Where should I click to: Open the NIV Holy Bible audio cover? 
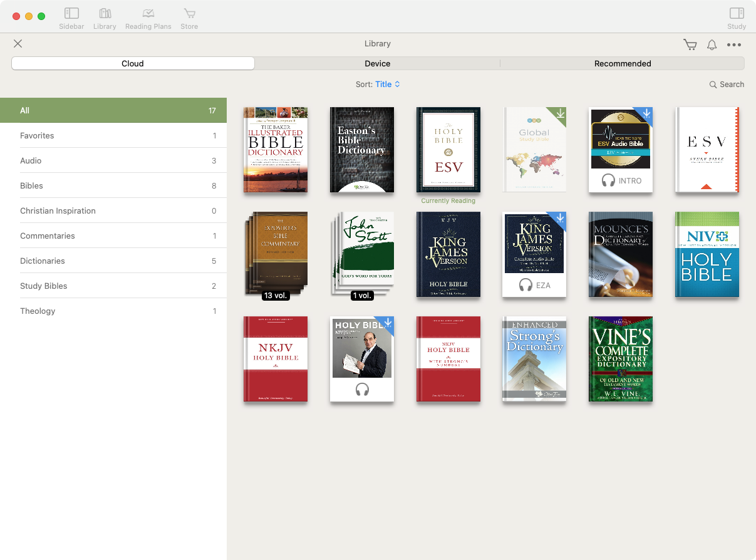point(362,359)
